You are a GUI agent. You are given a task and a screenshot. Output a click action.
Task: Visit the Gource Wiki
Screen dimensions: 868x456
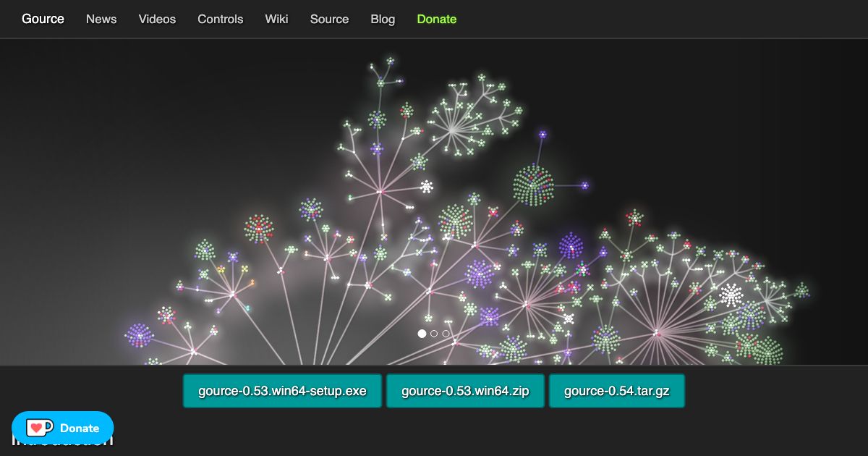pos(277,19)
